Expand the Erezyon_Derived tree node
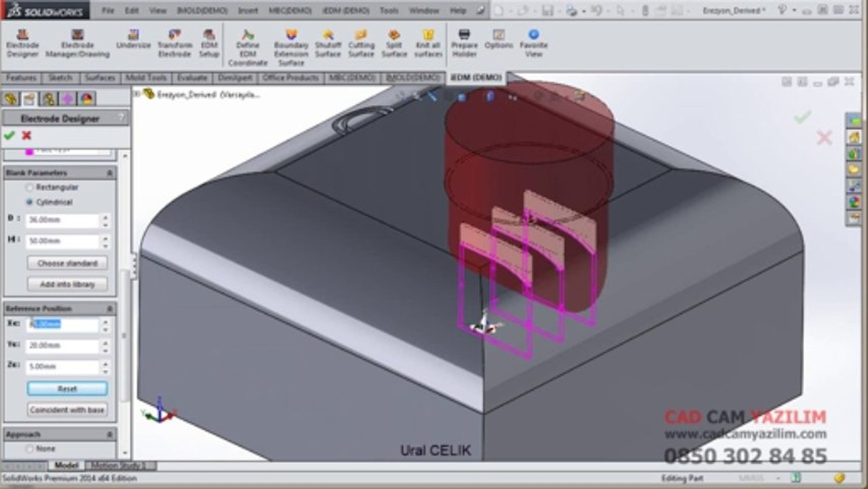868x489 pixels. (x=137, y=94)
